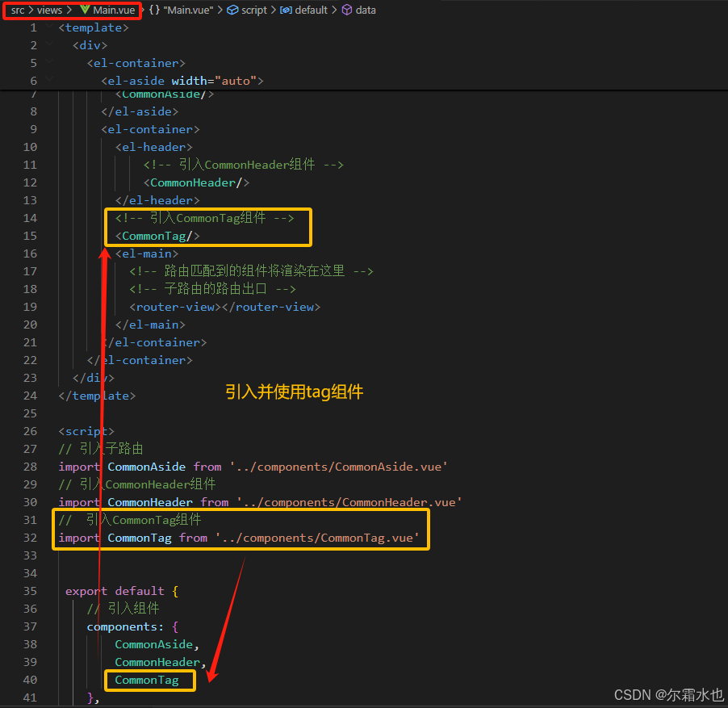Click the // 引入CommonHeader组件 comment, line 29
Image resolution: width=728 pixels, height=708 pixels.
click(x=137, y=484)
